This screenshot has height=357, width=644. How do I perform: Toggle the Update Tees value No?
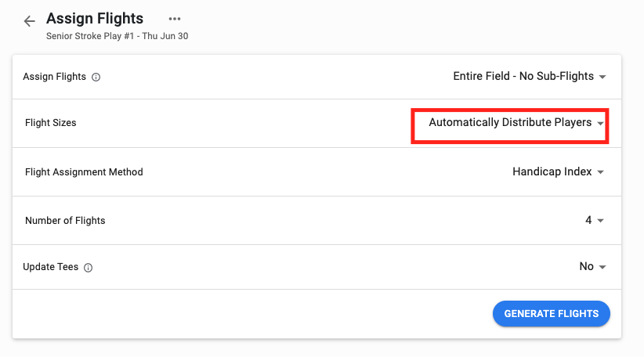[586, 267]
